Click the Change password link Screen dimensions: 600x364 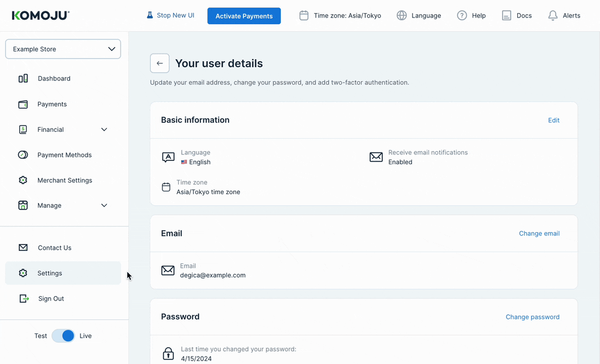click(532, 317)
